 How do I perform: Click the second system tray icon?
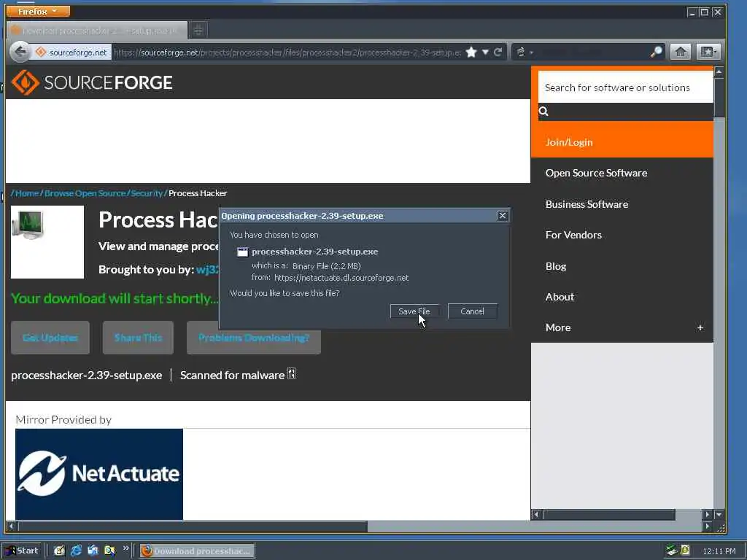pyautogui.click(x=686, y=551)
